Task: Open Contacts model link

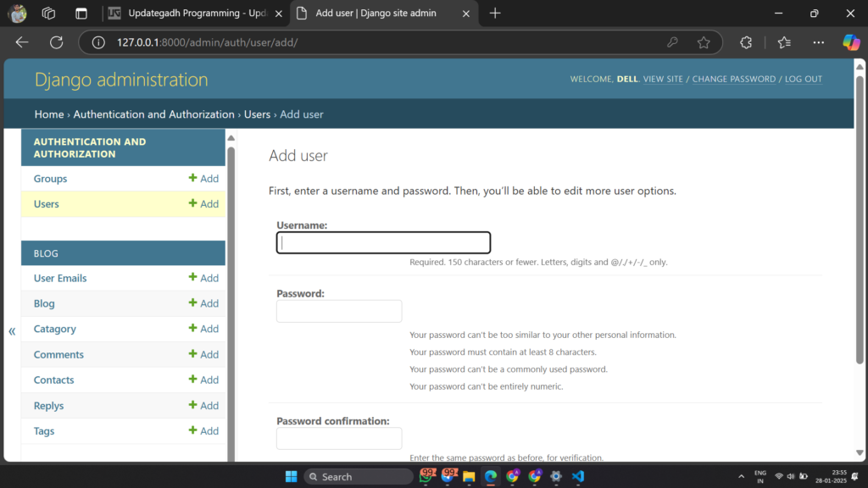Action: pyautogui.click(x=53, y=380)
